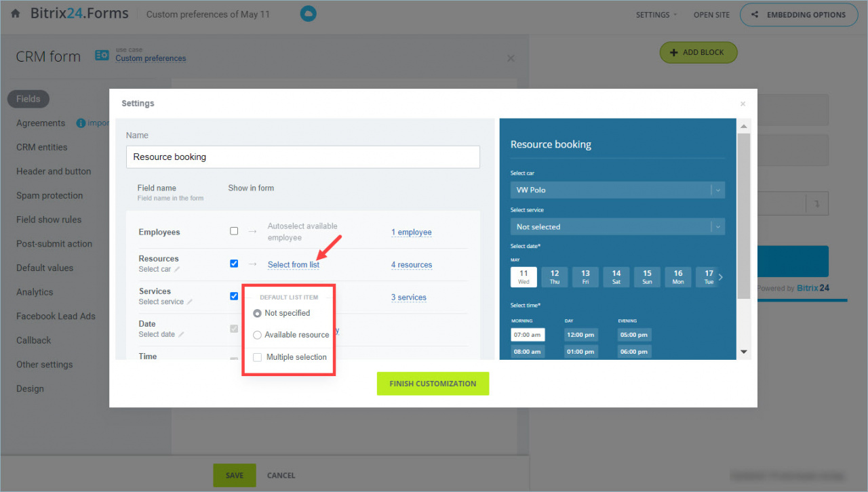
Task: Open the Select car dropdown VW Polo
Action: [617, 190]
